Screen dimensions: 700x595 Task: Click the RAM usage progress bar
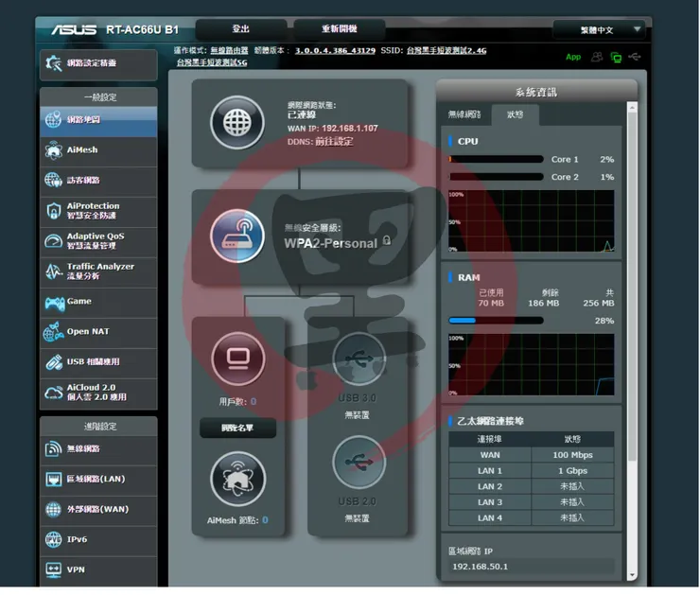pos(496,321)
